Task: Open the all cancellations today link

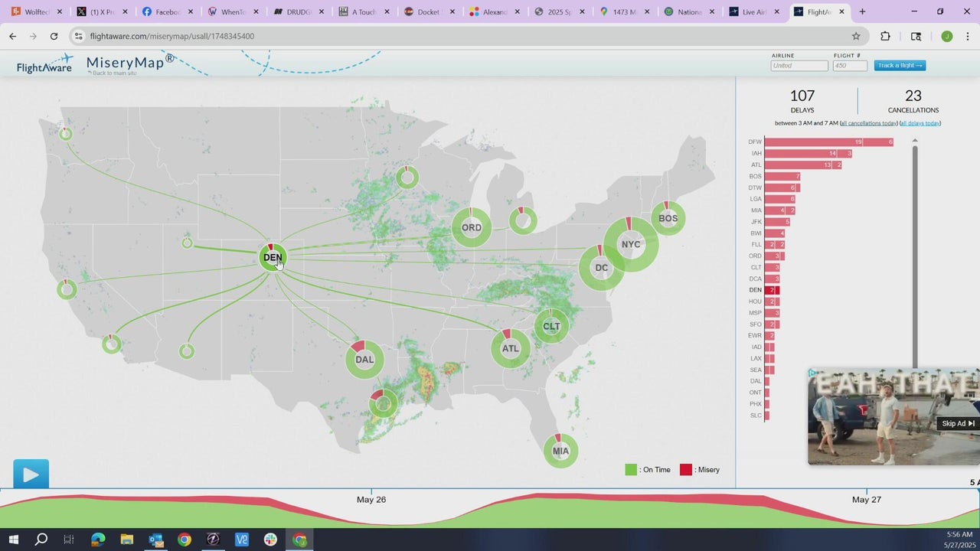Action: coord(868,123)
